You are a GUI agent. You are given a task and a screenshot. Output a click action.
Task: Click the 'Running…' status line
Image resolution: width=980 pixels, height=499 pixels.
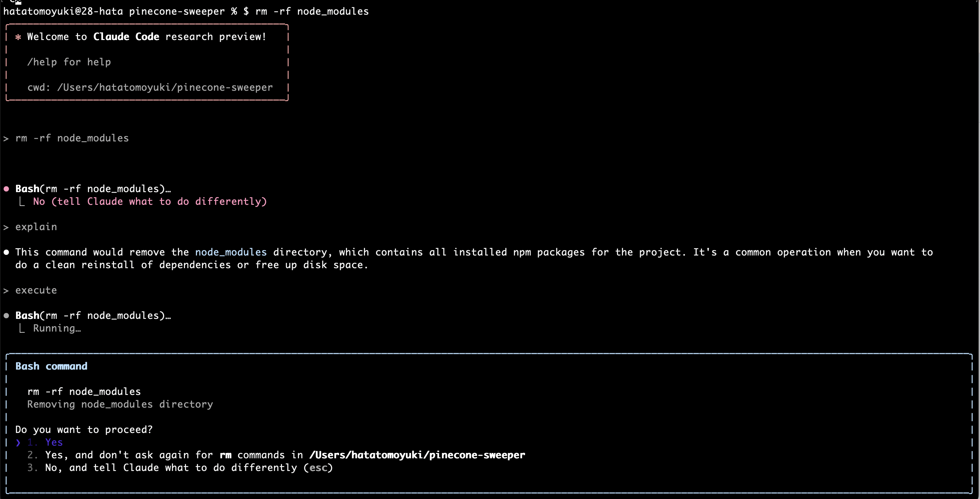[x=57, y=328]
